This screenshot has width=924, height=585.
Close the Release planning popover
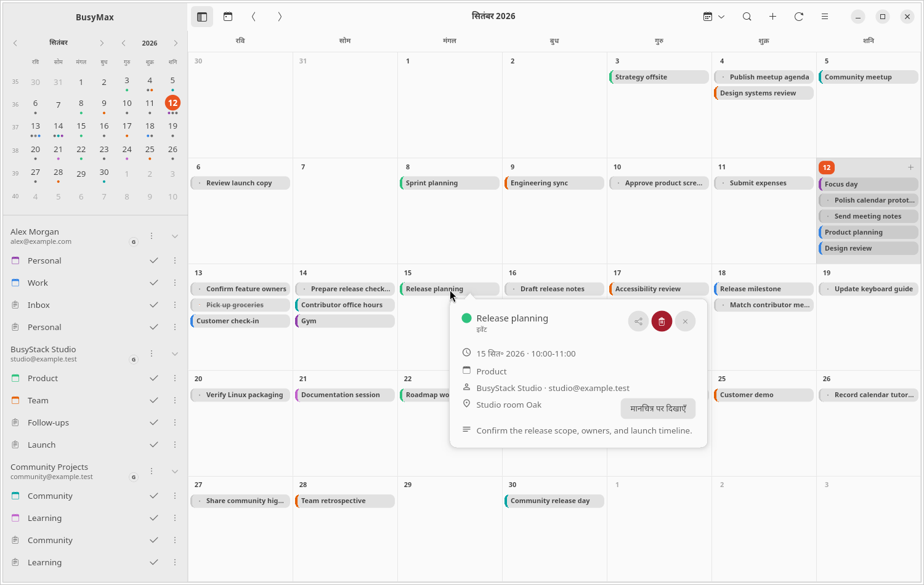point(685,321)
